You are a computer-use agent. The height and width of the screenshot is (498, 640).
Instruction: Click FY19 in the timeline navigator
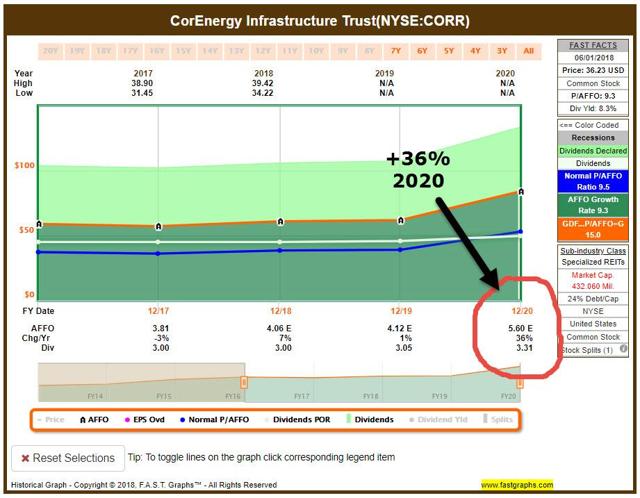(440, 396)
